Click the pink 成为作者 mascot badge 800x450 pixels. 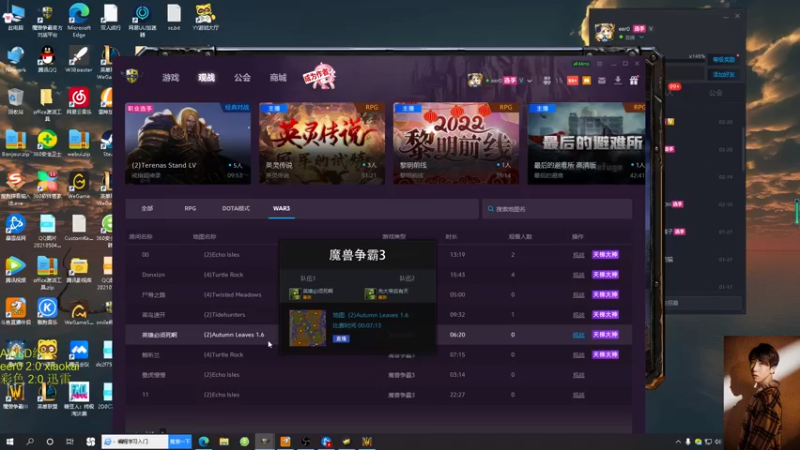(319, 77)
